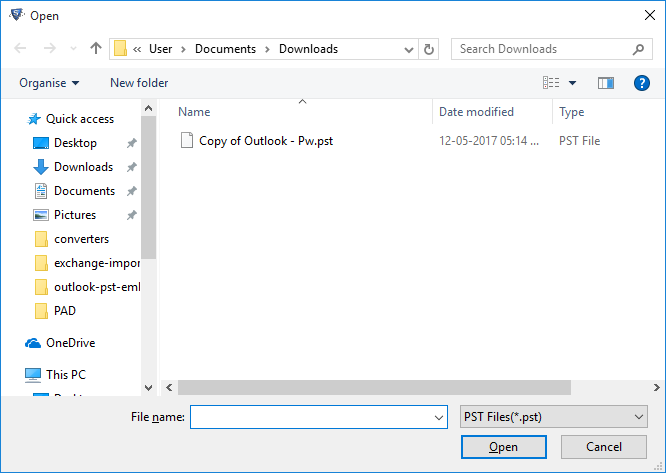Open the exchange-impor folder
The height and width of the screenshot is (474, 667).
click(87, 263)
